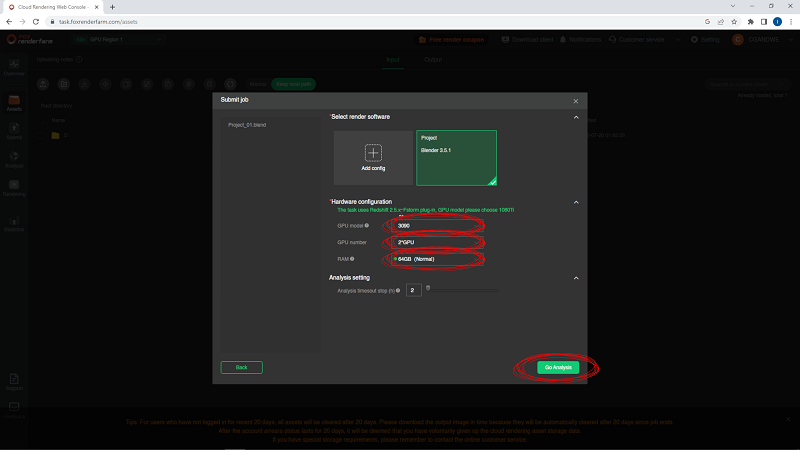Select the Project Blender 3.5.1 config card

click(x=456, y=158)
